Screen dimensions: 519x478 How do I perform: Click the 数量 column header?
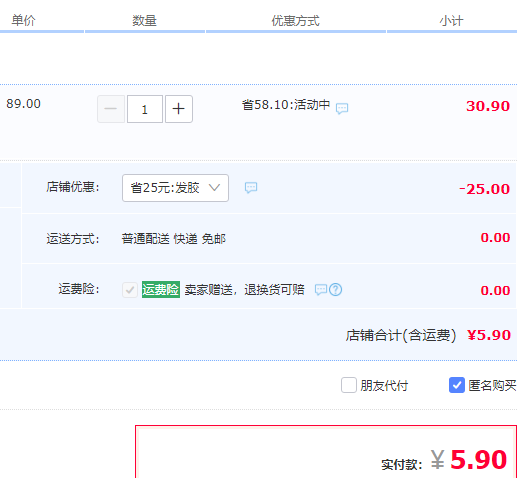point(144,21)
